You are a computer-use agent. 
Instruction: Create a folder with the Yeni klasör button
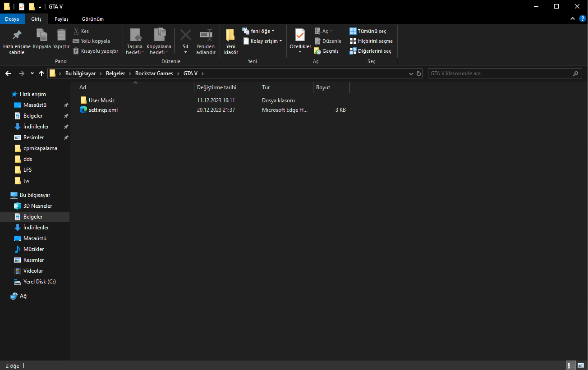(231, 41)
